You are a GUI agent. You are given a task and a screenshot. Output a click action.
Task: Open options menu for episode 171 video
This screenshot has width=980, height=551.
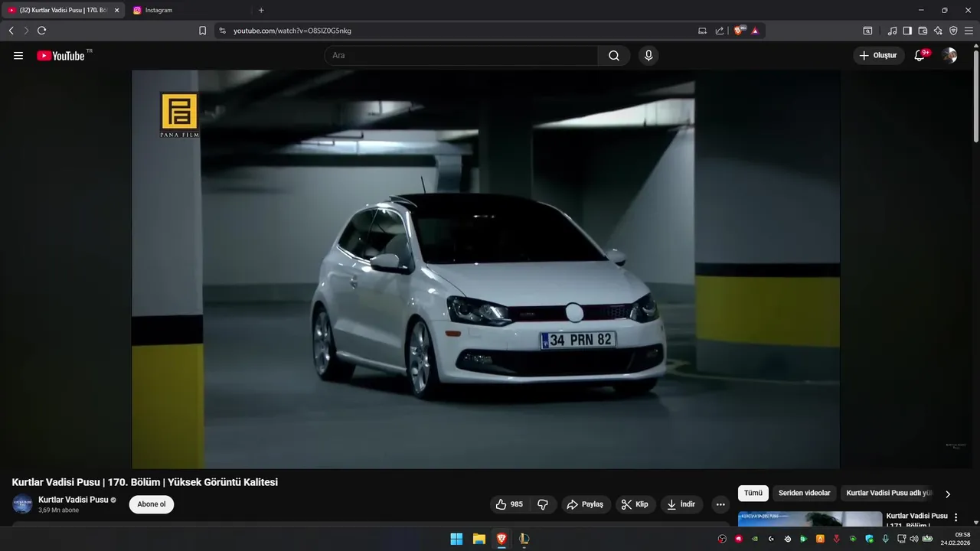(x=955, y=517)
